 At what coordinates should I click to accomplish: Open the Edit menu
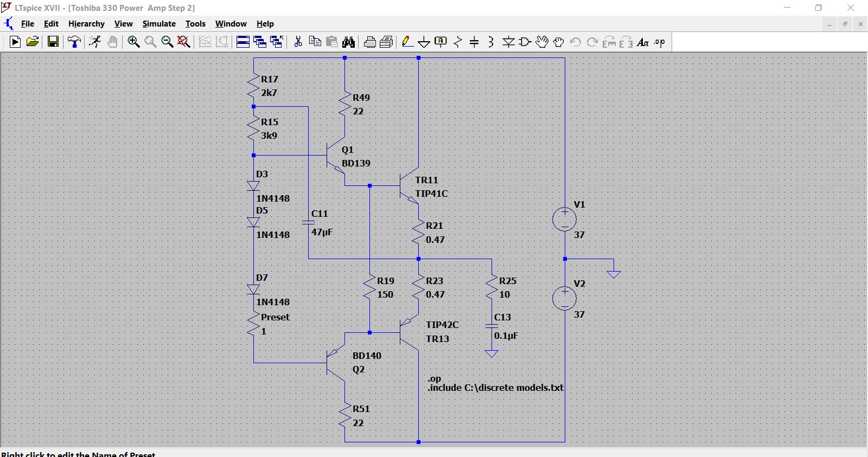pos(51,24)
